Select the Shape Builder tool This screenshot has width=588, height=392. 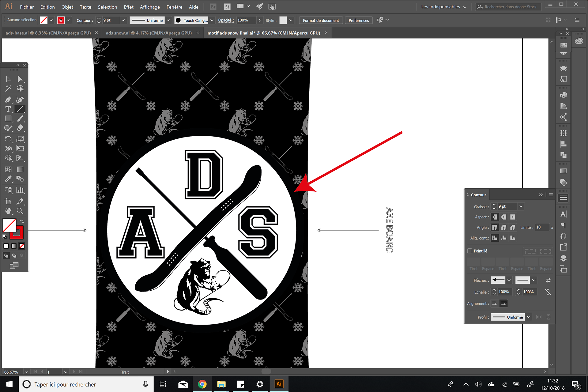tap(8, 158)
